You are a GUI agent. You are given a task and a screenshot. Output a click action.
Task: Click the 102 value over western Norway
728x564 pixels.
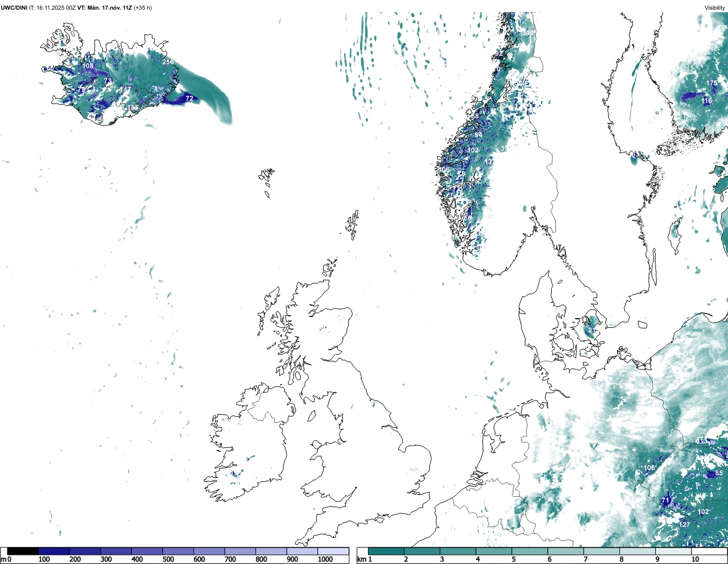point(473,150)
